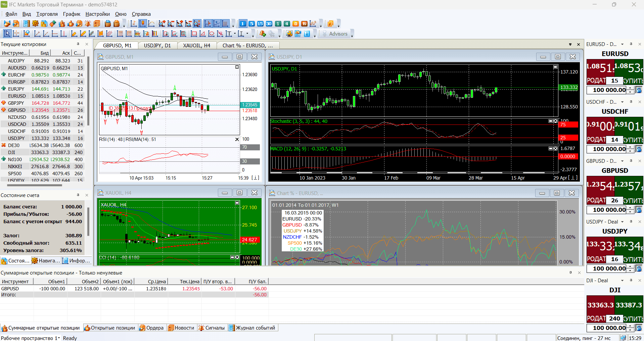Click the lock icon under USDCHF volume
This screenshot has height=341, width=644.
(639, 149)
